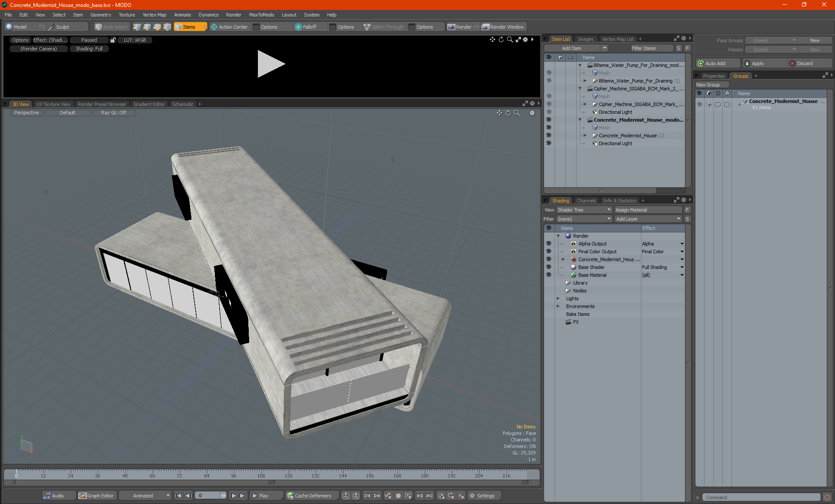Toggle visibility of Concrete_Modernist_House mesh
835x504 pixels.
click(x=548, y=127)
